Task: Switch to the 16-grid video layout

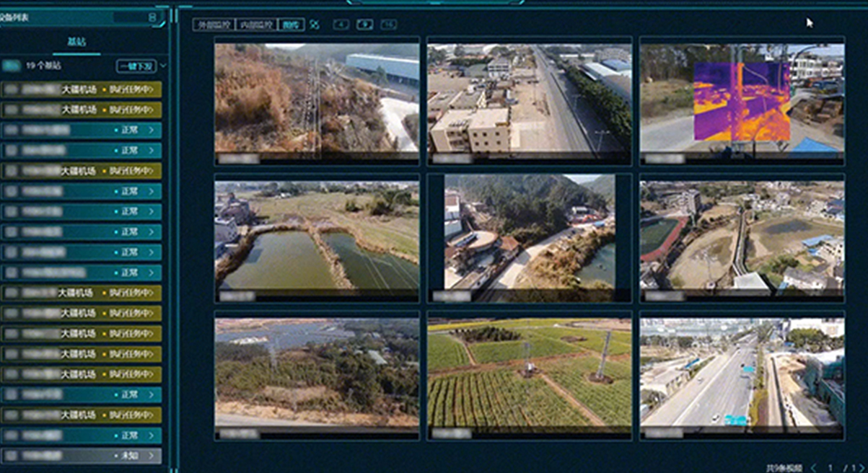Action: pyautogui.click(x=388, y=25)
